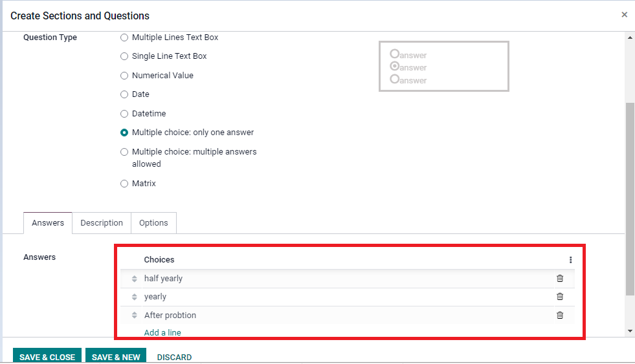Image resolution: width=635 pixels, height=364 pixels.
Task: Grab the reorder handle for 'After probtion'
Action: pos(135,315)
